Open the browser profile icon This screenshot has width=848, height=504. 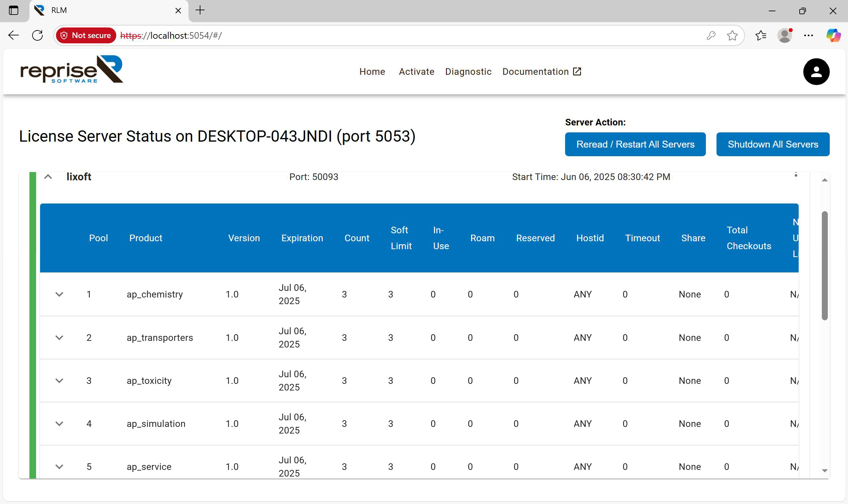[784, 35]
